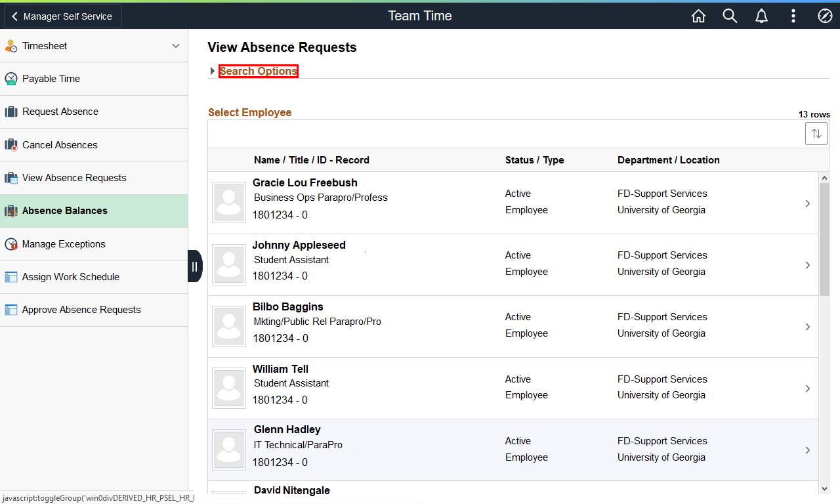Click William Tell's photo placeholder
This screenshot has width=840, height=504.
click(x=229, y=388)
